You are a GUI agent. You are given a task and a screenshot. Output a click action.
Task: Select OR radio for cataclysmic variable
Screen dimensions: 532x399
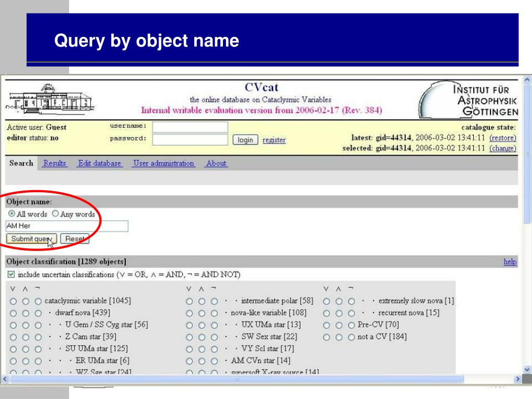point(13,301)
